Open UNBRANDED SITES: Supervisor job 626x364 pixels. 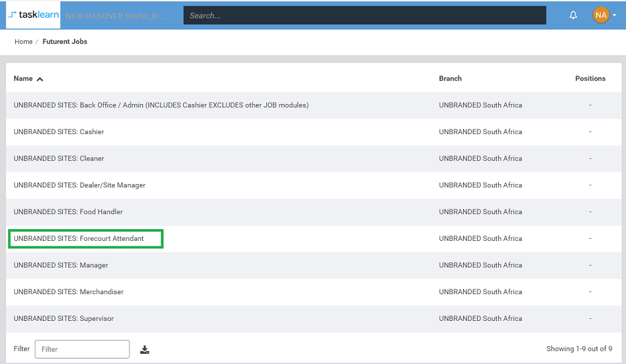(64, 319)
